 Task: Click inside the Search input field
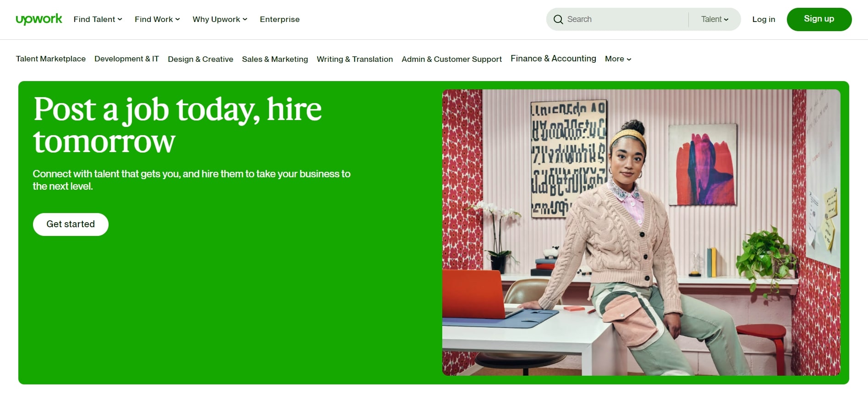click(619, 19)
